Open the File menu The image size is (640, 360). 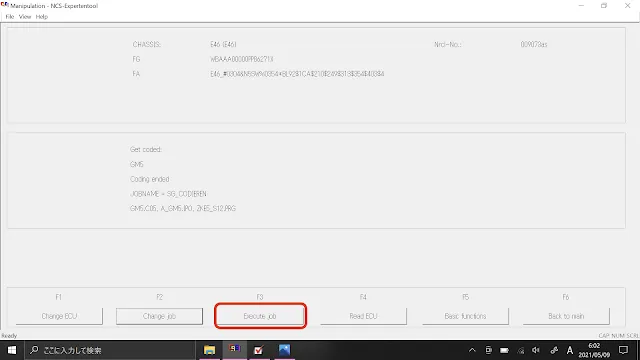coord(10,17)
